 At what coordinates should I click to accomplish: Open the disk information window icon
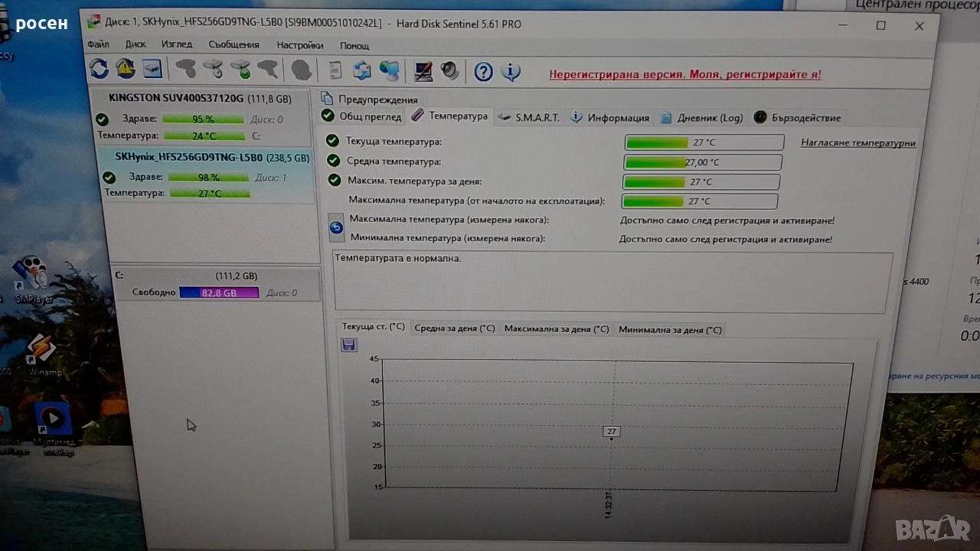click(152, 69)
